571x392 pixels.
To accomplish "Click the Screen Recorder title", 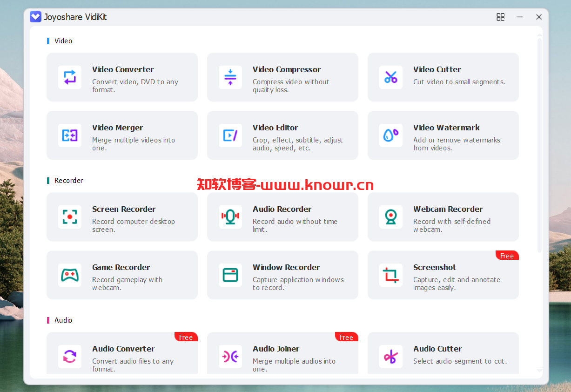I will 124,210.
